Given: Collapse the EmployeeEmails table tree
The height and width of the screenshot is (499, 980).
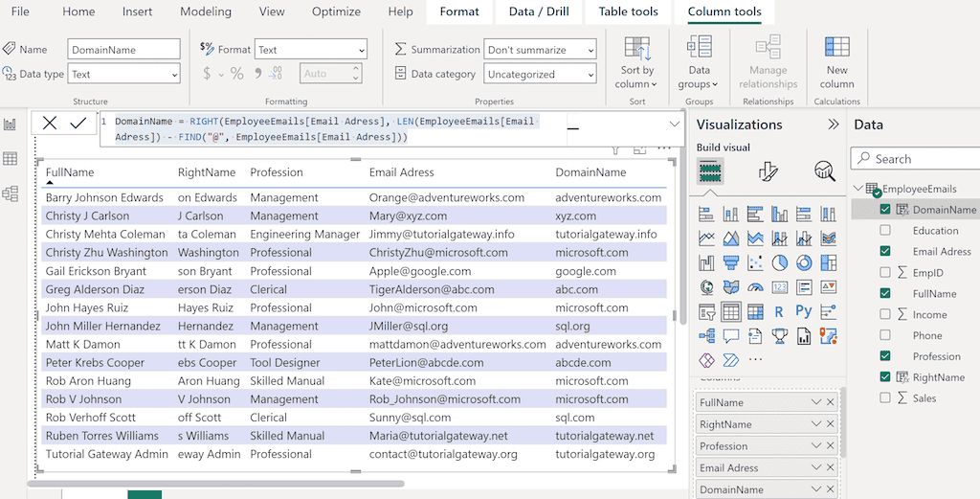Looking at the screenshot, I should click(857, 189).
